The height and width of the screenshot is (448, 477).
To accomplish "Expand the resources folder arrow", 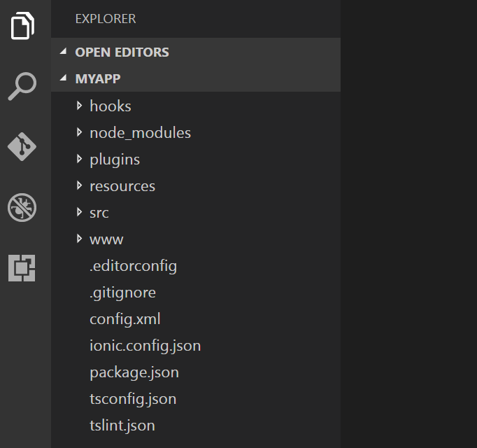I will click(80, 185).
